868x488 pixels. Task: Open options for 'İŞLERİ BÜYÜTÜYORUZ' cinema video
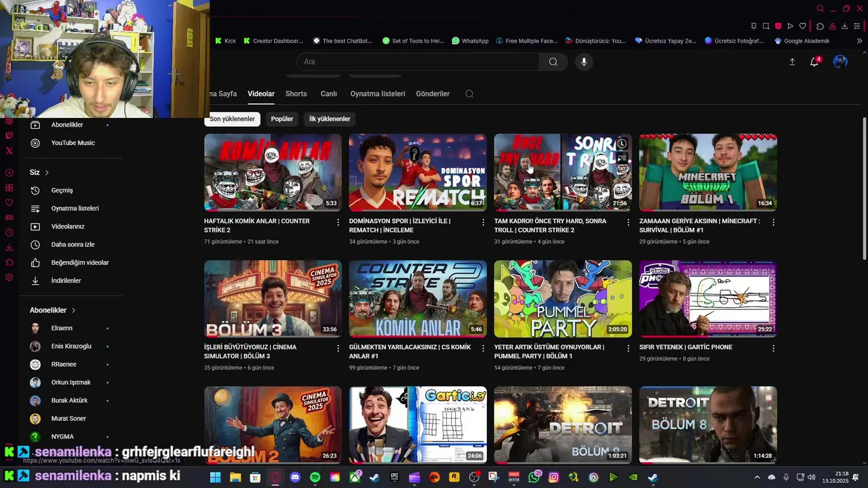[x=338, y=348]
